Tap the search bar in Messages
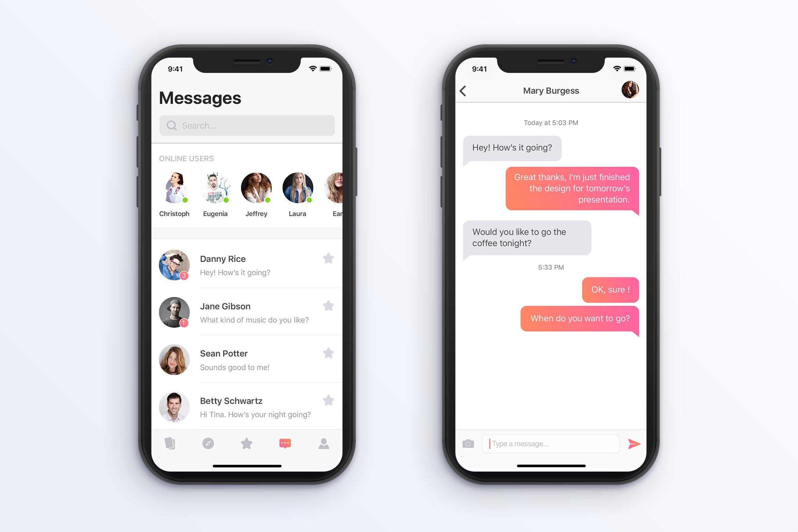798x532 pixels. click(247, 125)
